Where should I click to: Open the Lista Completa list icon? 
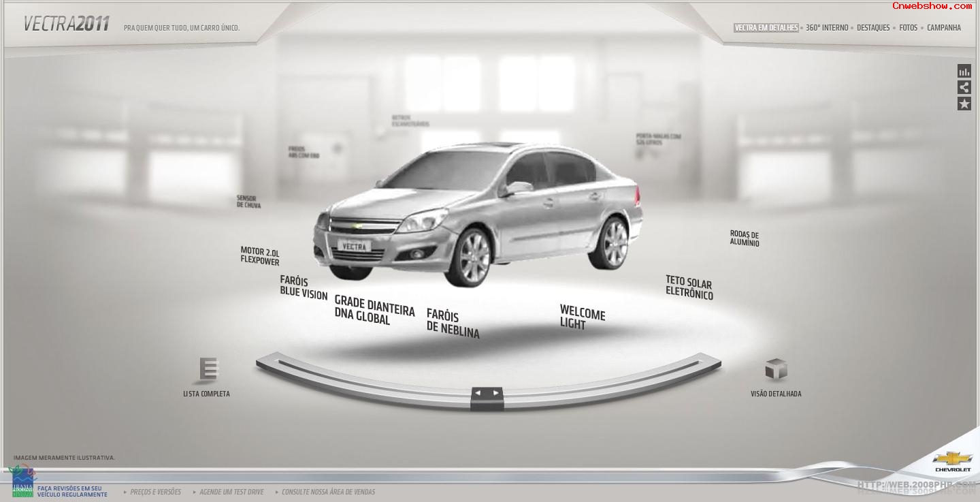click(x=208, y=370)
